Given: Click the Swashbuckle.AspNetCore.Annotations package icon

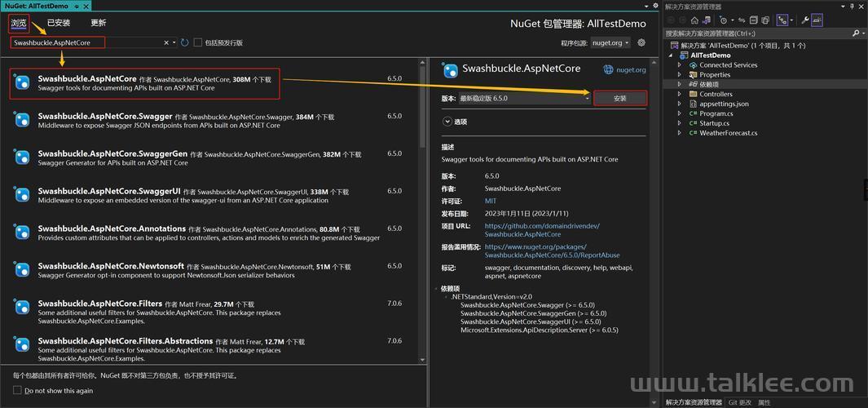Looking at the screenshot, I should [x=22, y=233].
